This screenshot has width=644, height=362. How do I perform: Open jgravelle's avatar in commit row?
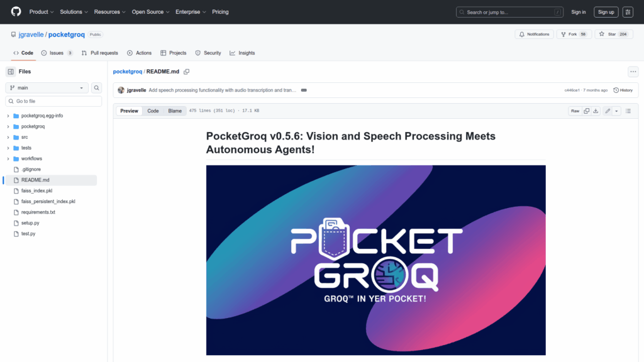tap(121, 90)
